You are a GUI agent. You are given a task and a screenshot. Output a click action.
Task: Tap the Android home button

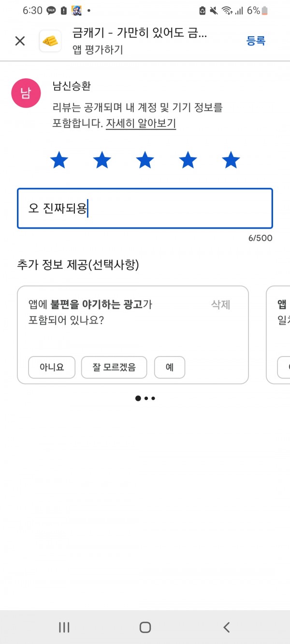coord(145,627)
